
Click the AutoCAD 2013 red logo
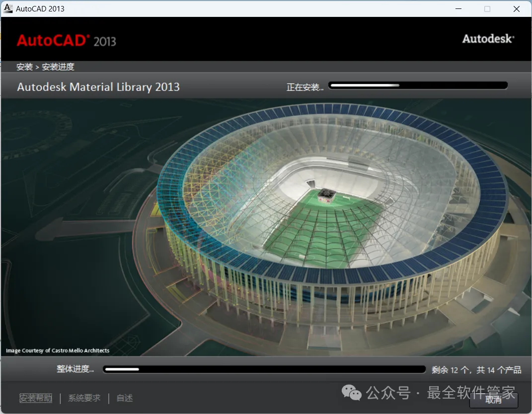67,41
